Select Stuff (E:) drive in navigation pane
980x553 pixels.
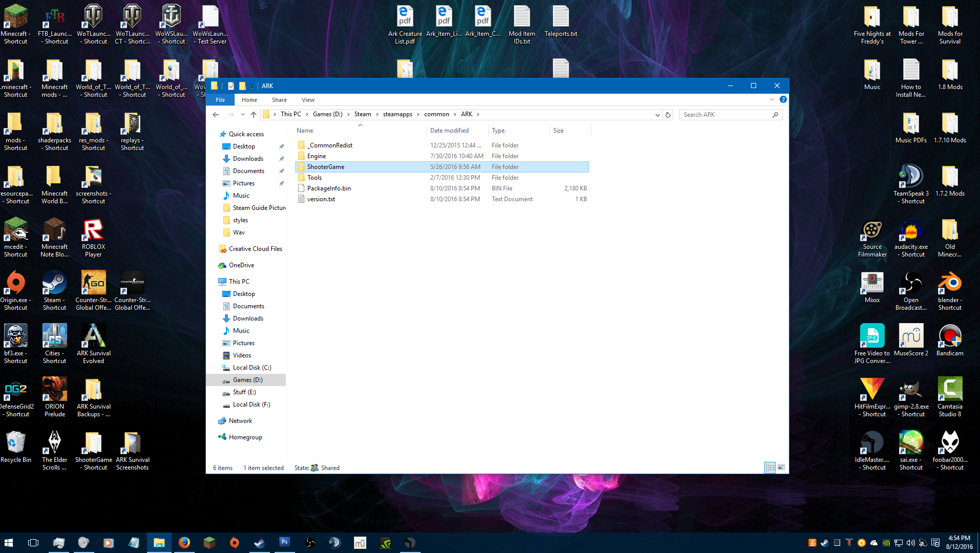pos(244,392)
